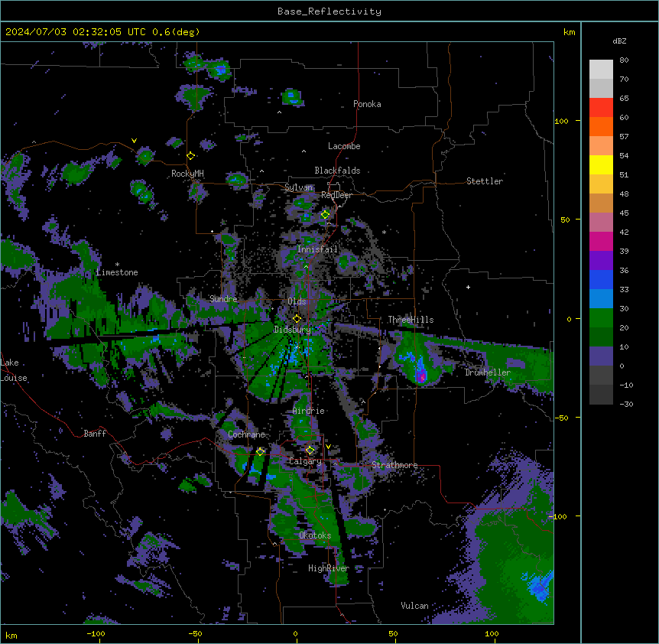Select the Olds city label
Viewport: 659px width, 644px height.
(x=297, y=301)
